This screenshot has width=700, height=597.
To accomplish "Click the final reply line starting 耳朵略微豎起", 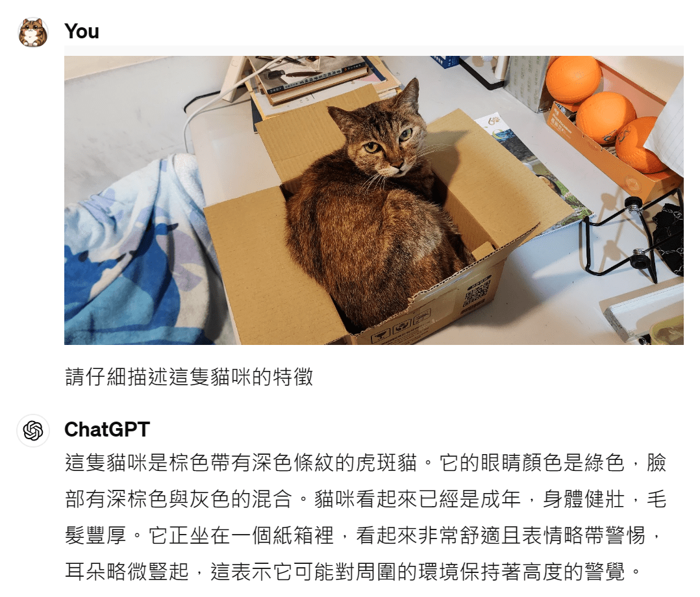I will point(353,572).
